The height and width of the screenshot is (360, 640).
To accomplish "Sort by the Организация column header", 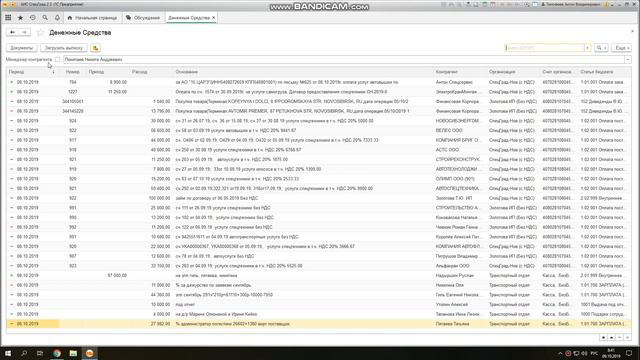I will pos(513,72).
